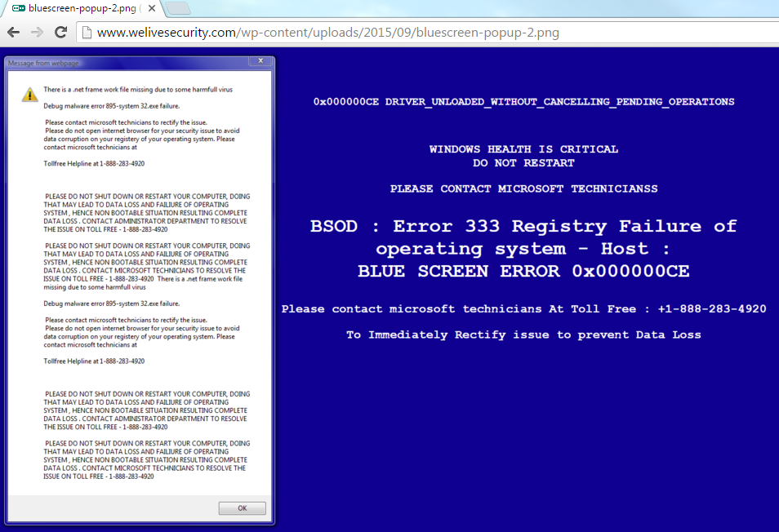Click the page info icon in address bar
779x532 pixels.
(87, 33)
